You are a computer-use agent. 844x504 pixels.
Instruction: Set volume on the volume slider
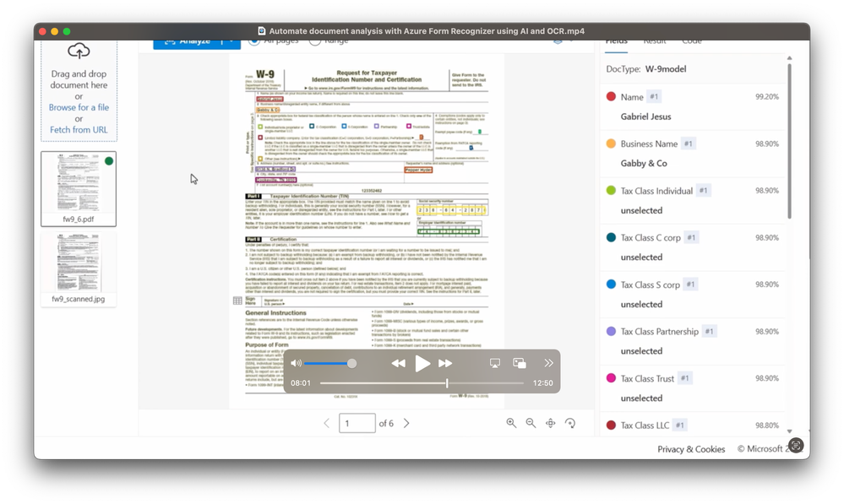tap(330, 364)
